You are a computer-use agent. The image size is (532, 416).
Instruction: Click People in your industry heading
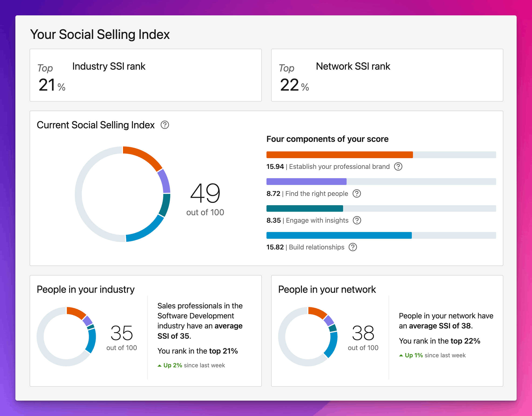(x=85, y=289)
